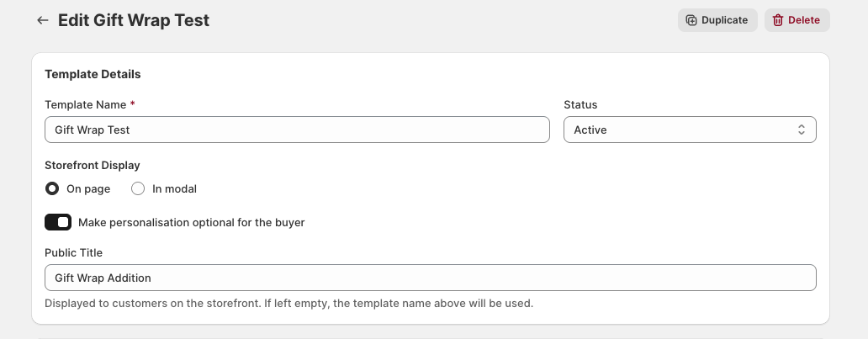Screen dimensions: 868x339
Task: Click the Status field label
Action: pos(580,104)
